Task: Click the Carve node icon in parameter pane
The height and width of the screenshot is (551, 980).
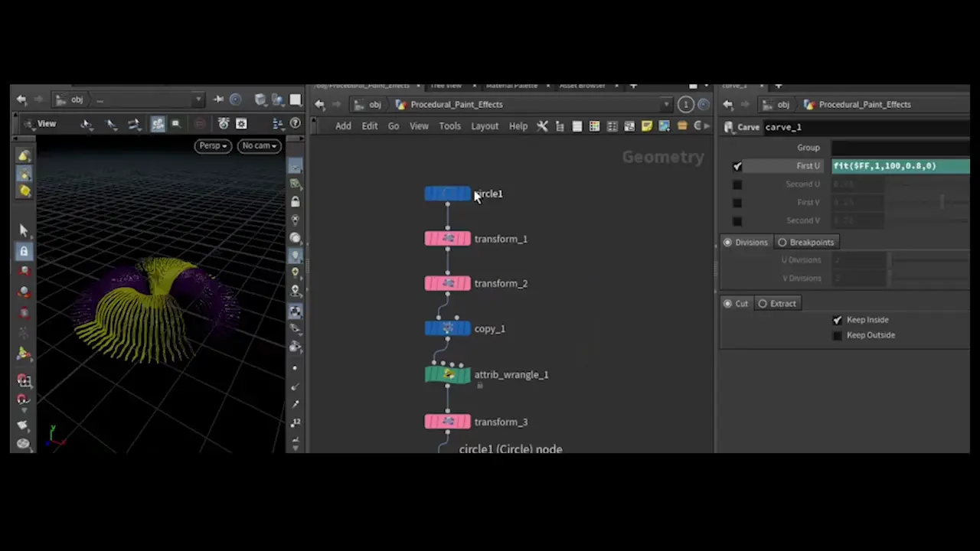Action: pyautogui.click(x=730, y=127)
